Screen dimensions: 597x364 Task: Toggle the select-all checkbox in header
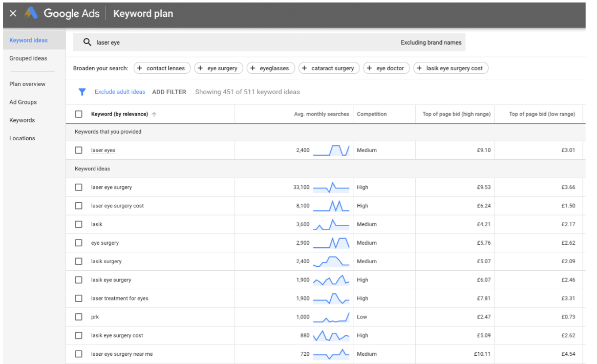pyautogui.click(x=78, y=114)
